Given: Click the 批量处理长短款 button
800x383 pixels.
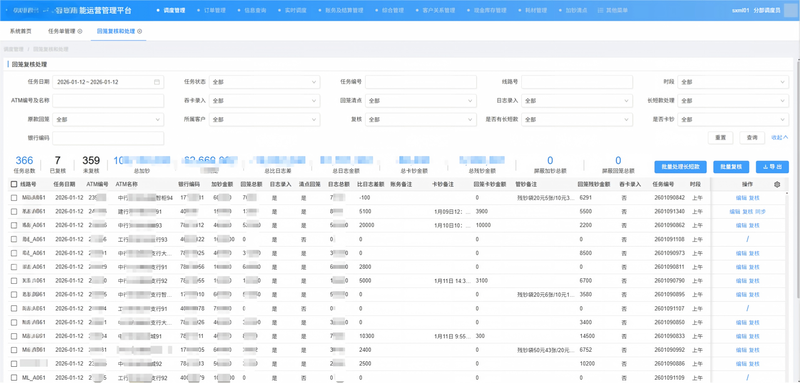Looking at the screenshot, I should 681,167.
